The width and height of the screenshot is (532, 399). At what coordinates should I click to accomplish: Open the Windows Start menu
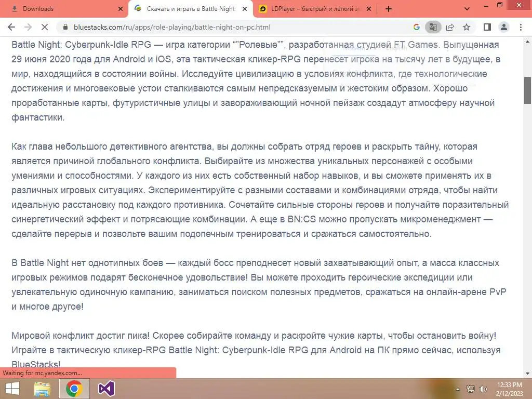pos(12,389)
